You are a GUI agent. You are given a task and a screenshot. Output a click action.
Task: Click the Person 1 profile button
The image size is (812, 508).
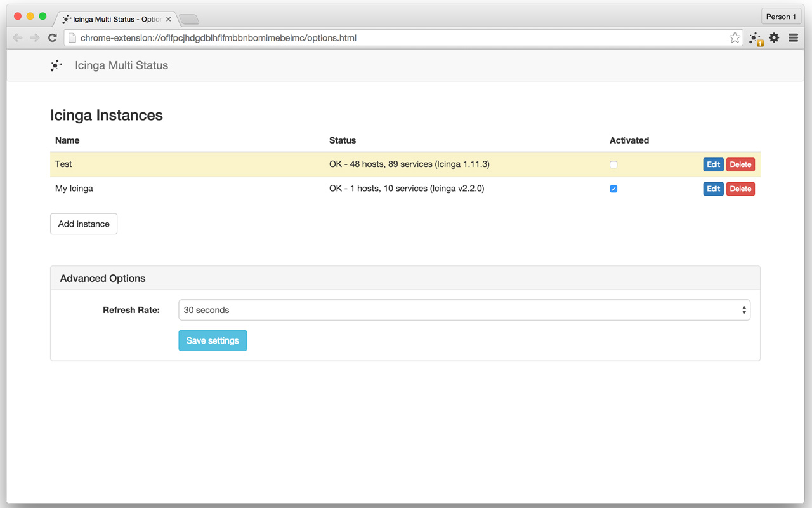(x=781, y=16)
